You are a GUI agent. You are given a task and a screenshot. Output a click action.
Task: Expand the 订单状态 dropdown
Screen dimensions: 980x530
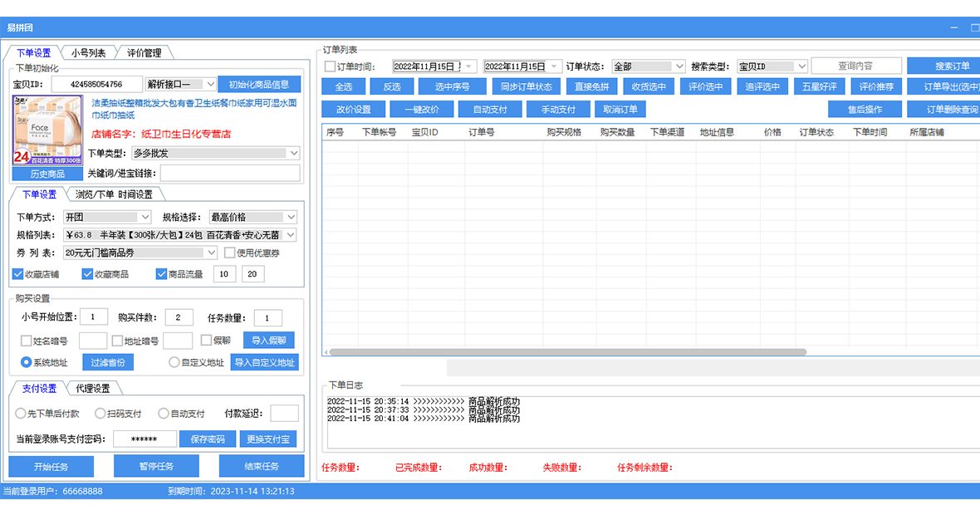point(679,66)
